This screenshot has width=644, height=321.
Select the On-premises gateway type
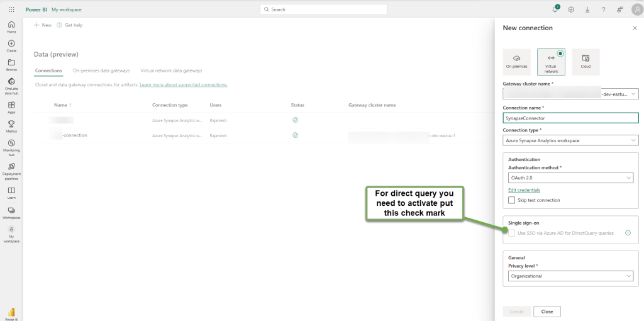517,62
